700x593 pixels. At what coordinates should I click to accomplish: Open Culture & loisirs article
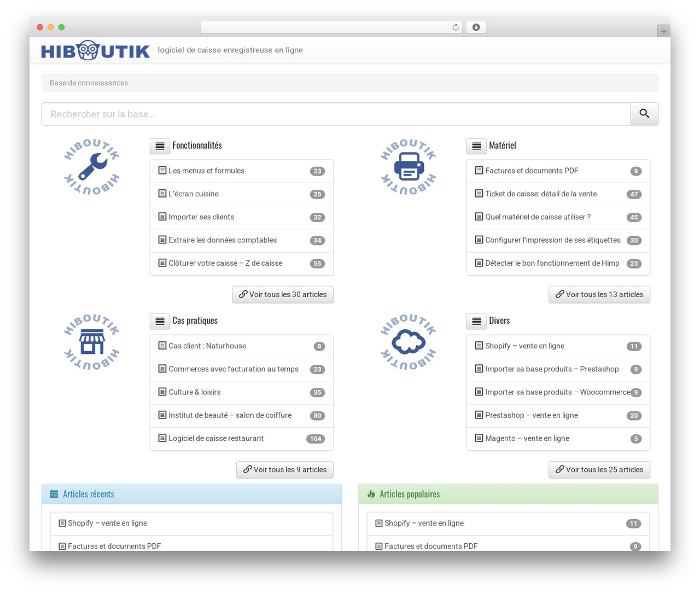pos(242,392)
